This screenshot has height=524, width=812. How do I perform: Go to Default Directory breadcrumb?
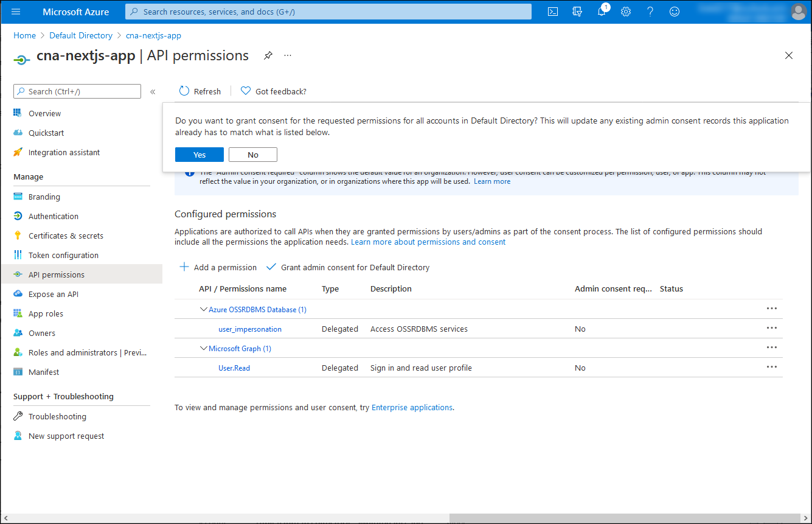coord(81,35)
